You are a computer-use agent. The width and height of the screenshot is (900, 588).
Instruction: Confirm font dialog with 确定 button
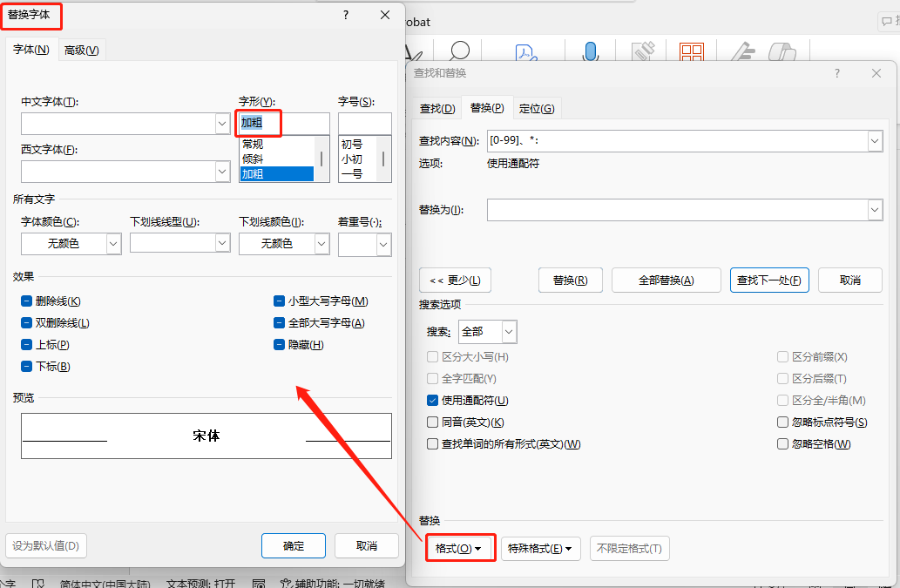click(294, 545)
